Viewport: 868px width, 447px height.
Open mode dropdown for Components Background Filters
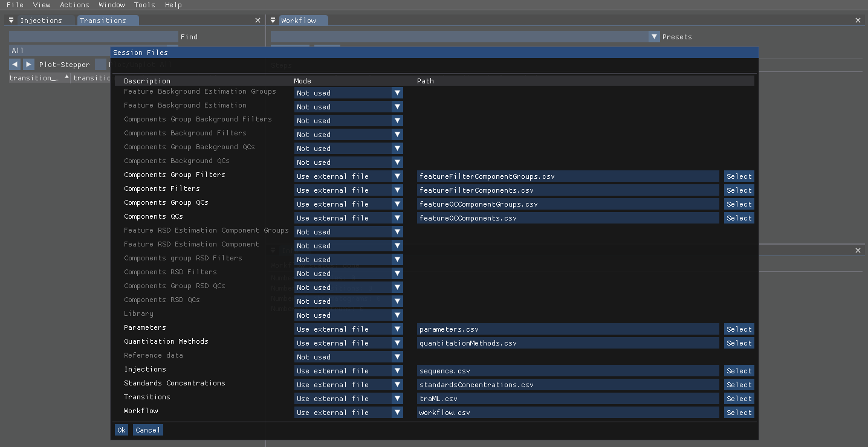point(348,135)
